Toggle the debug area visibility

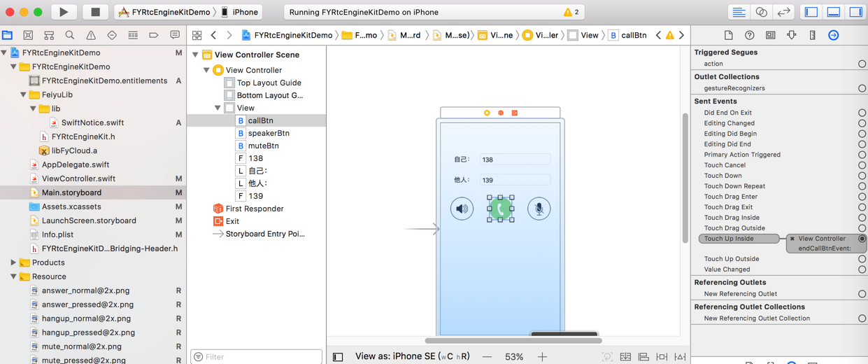tap(834, 12)
